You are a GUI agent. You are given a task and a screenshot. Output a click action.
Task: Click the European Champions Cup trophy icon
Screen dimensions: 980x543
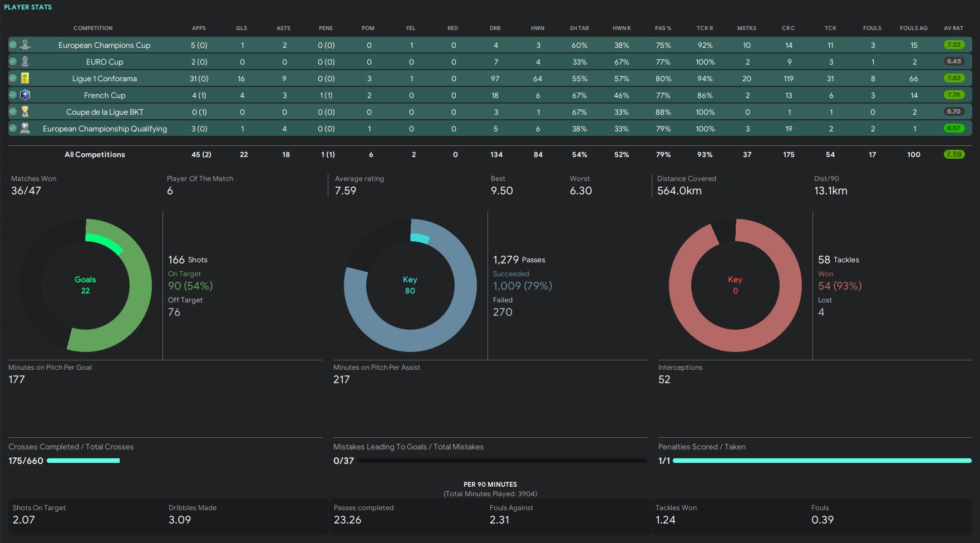[x=25, y=45]
